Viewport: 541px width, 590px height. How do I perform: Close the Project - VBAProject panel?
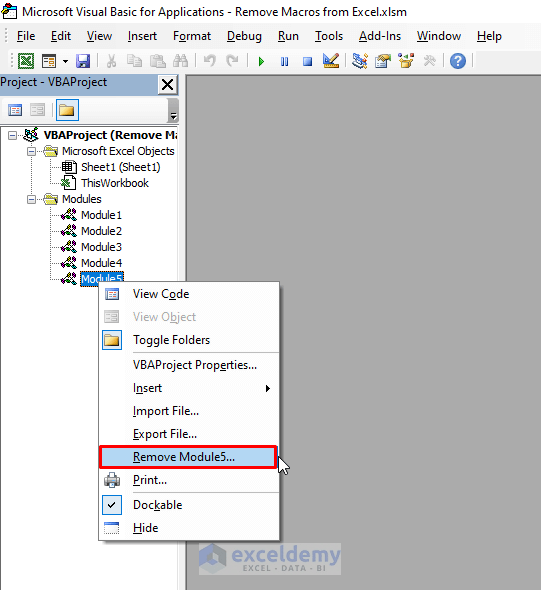pos(167,85)
